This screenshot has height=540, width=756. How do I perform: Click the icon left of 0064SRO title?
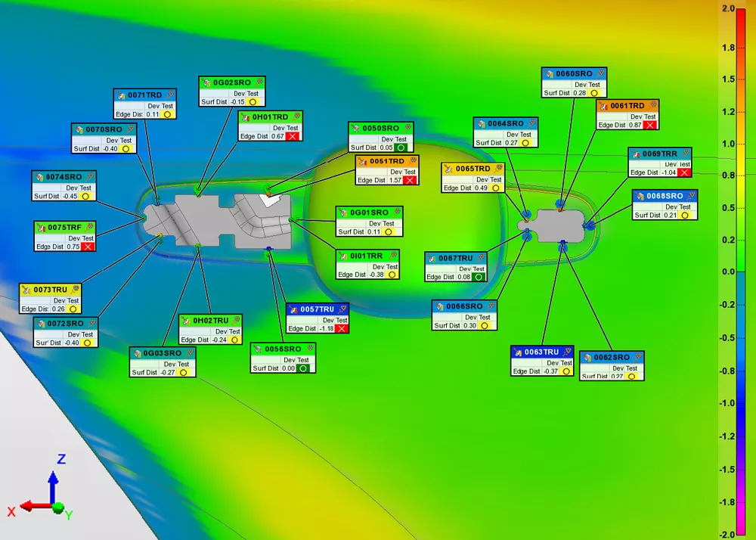pos(481,124)
